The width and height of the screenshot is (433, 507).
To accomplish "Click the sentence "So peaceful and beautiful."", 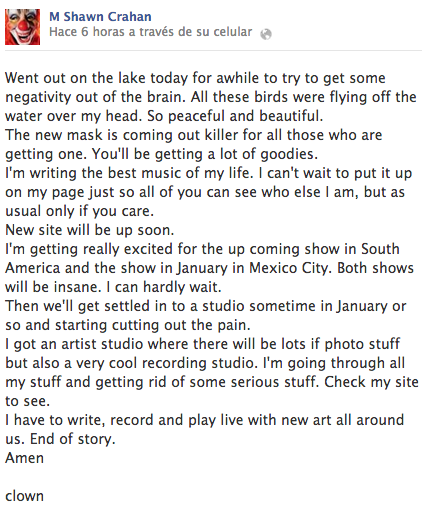I will pyautogui.click(x=235, y=116).
